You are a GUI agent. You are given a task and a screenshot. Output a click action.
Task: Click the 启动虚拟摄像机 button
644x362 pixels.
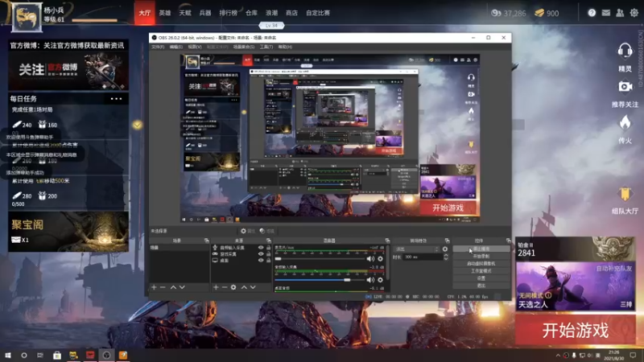point(481,264)
